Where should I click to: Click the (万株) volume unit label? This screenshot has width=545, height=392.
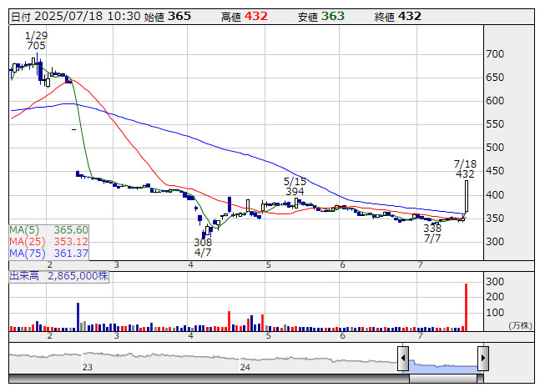pyautogui.click(x=520, y=325)
